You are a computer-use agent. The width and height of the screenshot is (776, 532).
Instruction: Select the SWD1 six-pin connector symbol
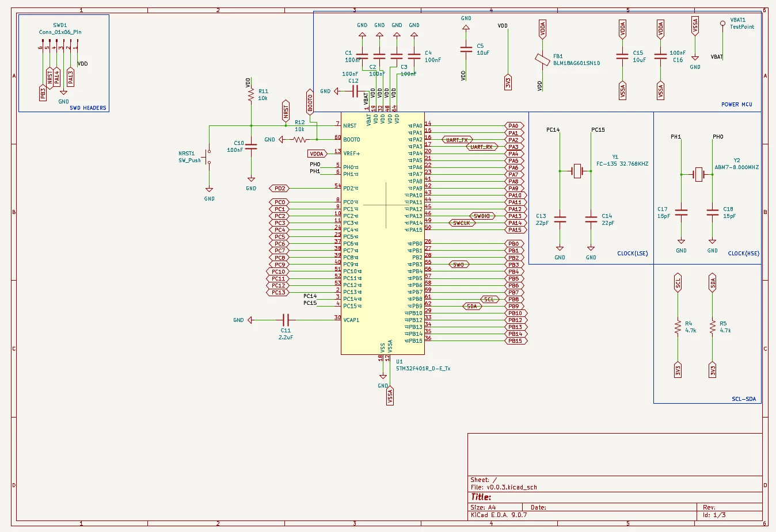[59, 46]
